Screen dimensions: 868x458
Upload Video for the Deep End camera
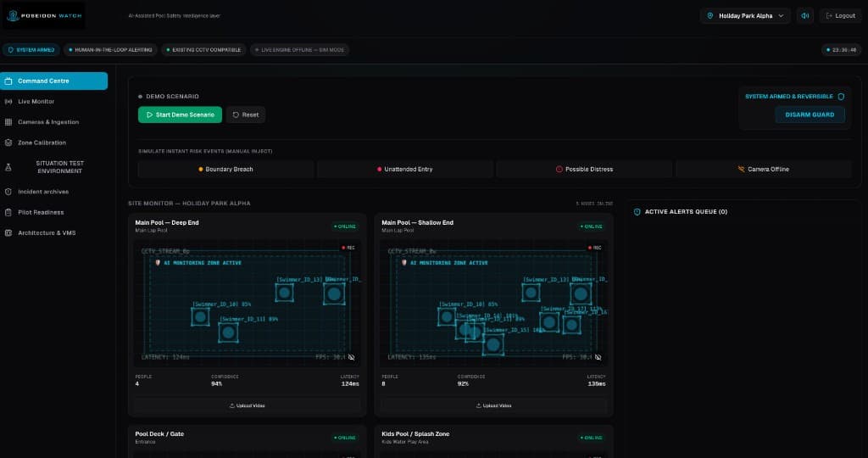click(x=248, y=405)
